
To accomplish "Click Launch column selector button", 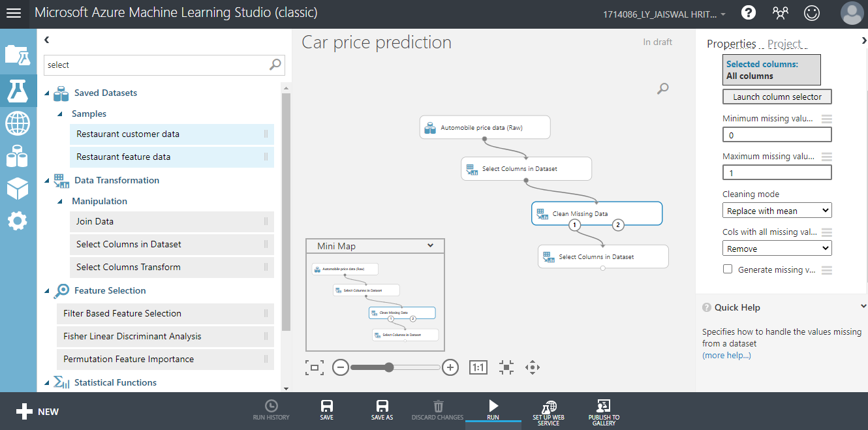I will 777,97.
